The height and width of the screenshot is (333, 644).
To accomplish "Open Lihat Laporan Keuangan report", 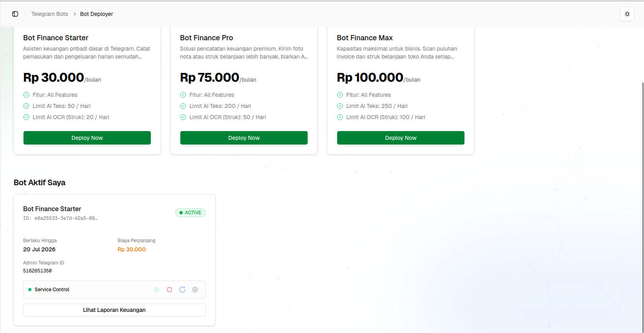I will 114,310.
